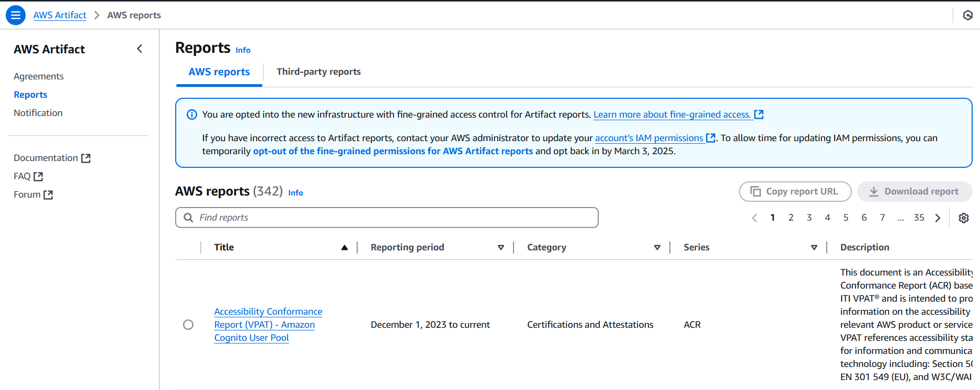This screenshot has width=980, height=390.
Task: Click the Reporting period column header
Action: coord(407,247)
